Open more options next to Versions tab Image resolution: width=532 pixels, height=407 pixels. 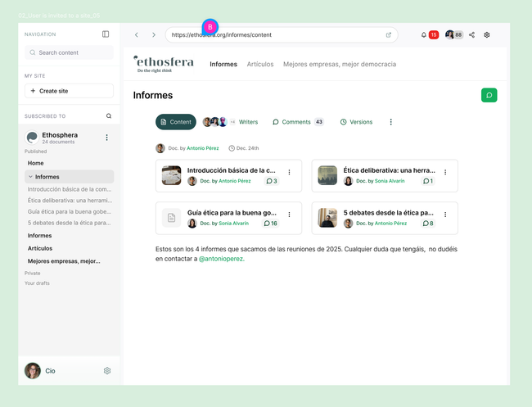390,122
